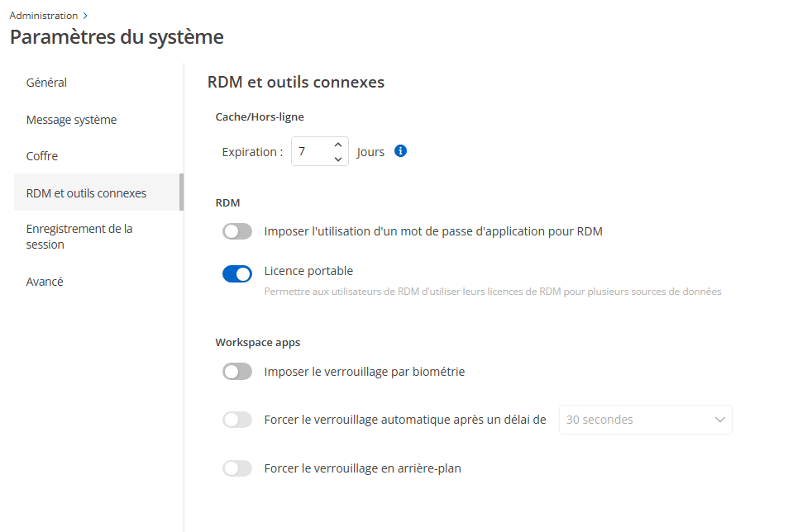The height and width of the screenshot is (532, 788).
Task: Click the breadcrumb chevron after Administration
Action: [85, 16]
